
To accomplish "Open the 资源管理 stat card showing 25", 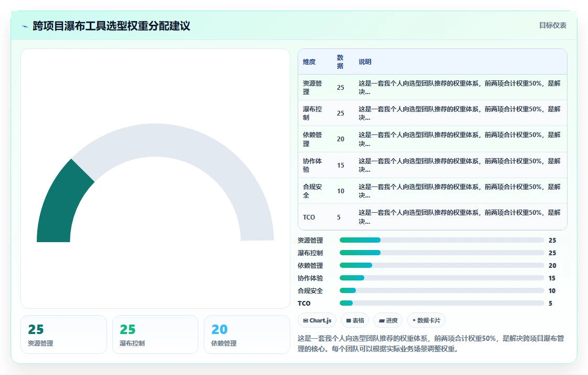I will [64, 335].
